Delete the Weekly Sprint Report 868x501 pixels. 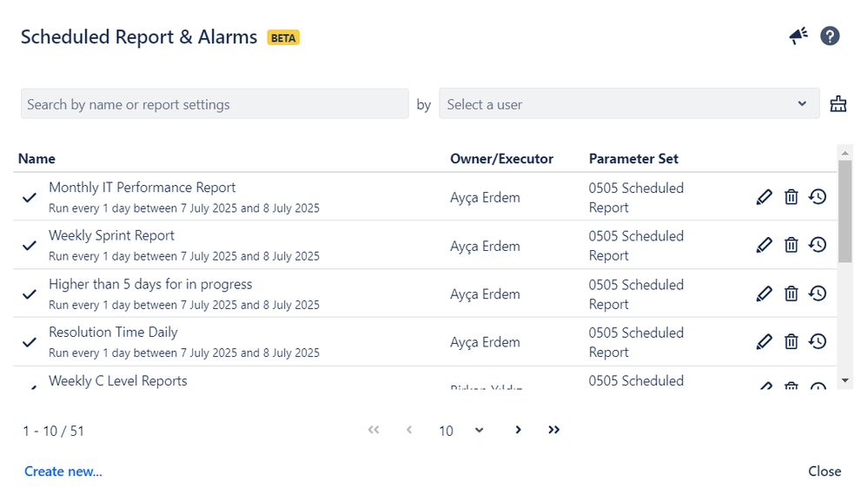tap(792, 244)
